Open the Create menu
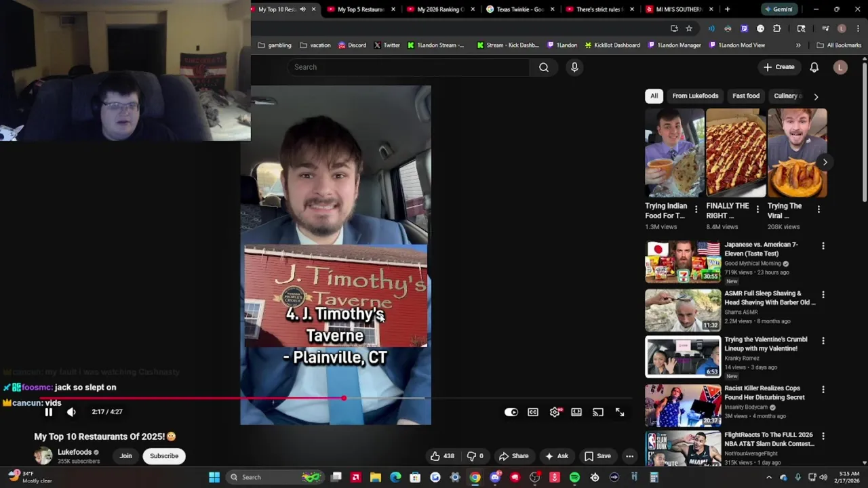The image size is (868, 488). click(x=778, y=67)
